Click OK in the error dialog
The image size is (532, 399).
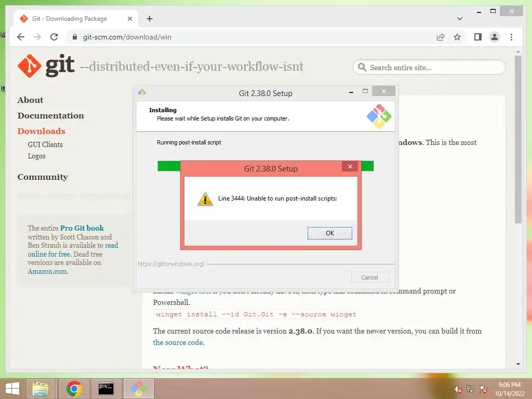click(329, 233)
